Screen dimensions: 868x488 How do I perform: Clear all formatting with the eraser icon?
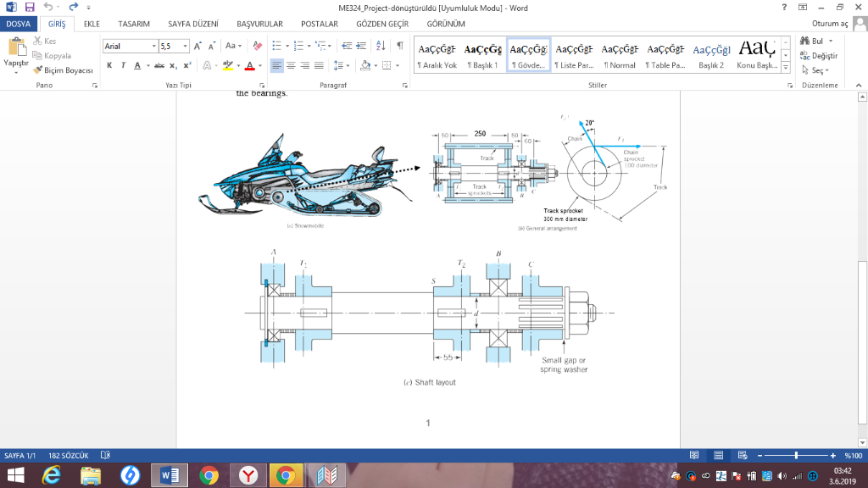[258, 47]
